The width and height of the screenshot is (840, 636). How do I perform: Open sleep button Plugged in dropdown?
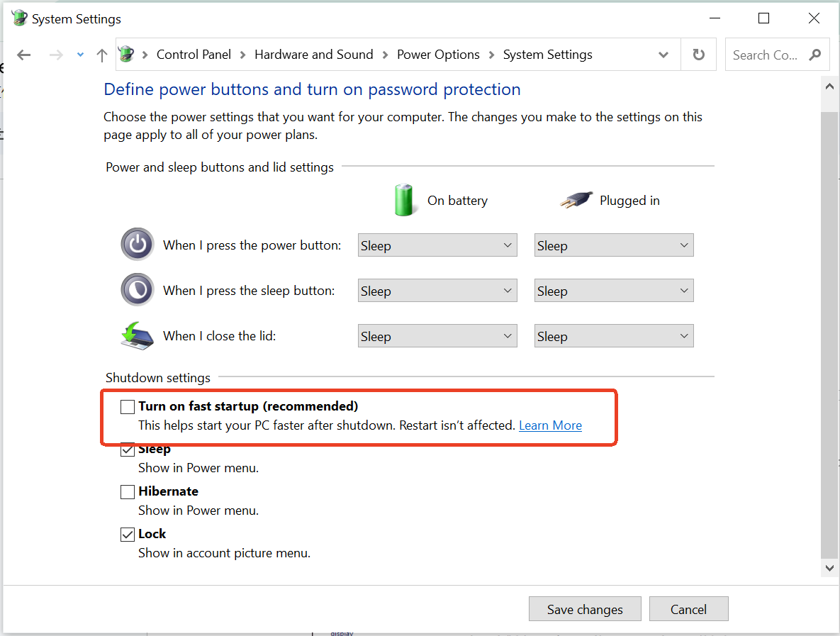(613, 291)
